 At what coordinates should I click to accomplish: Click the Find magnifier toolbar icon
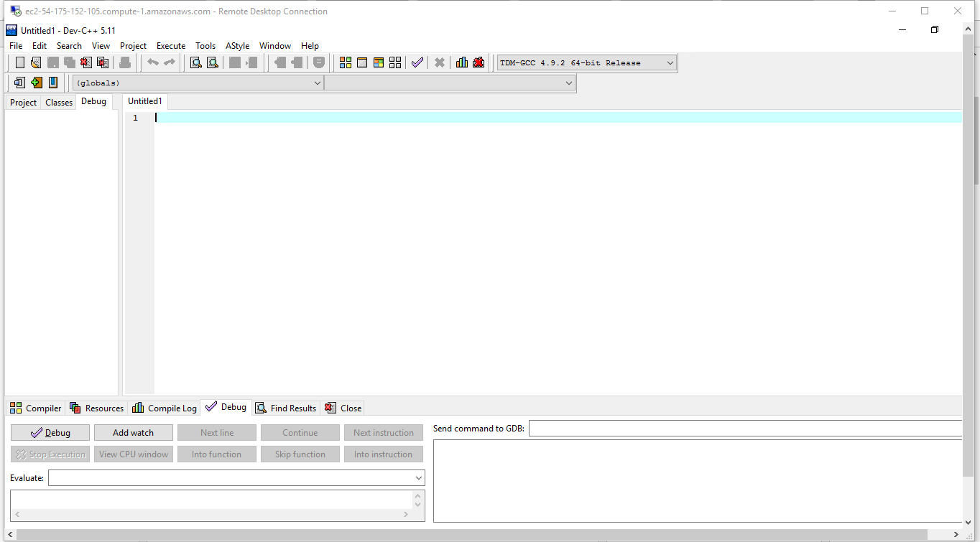coord(195,62)
